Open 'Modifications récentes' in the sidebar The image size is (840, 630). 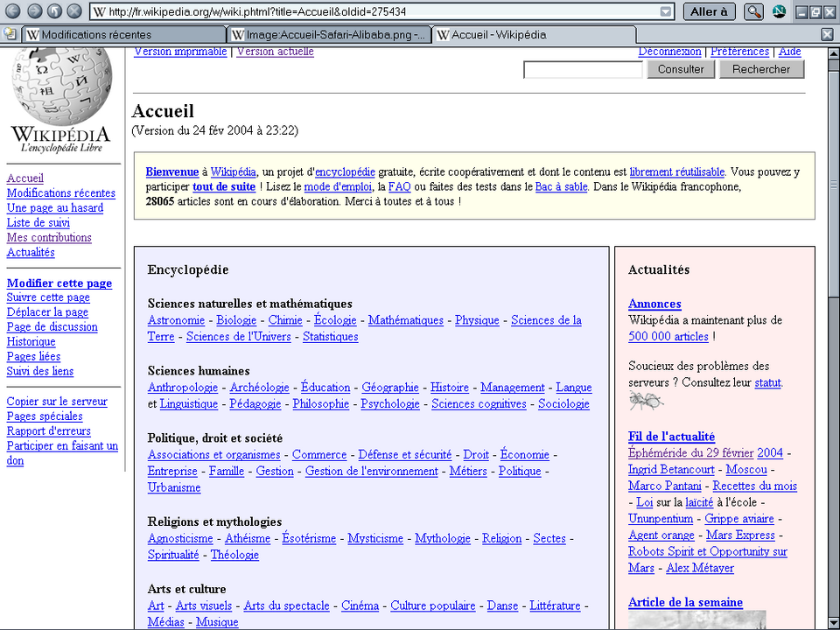pyautogui.click(x=61, y=192)
